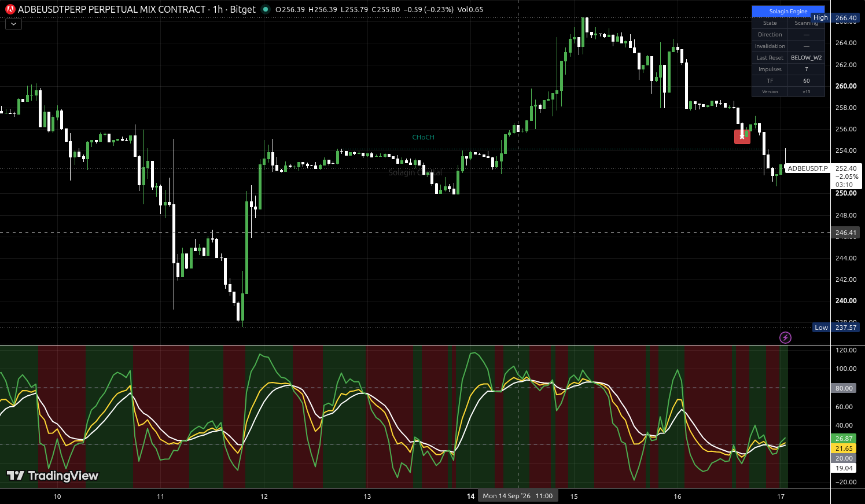The width and height of the screenshot is (865, 504).
Task: Click the −0.59 (−0.23%) change value
Action: pos(428,9)
